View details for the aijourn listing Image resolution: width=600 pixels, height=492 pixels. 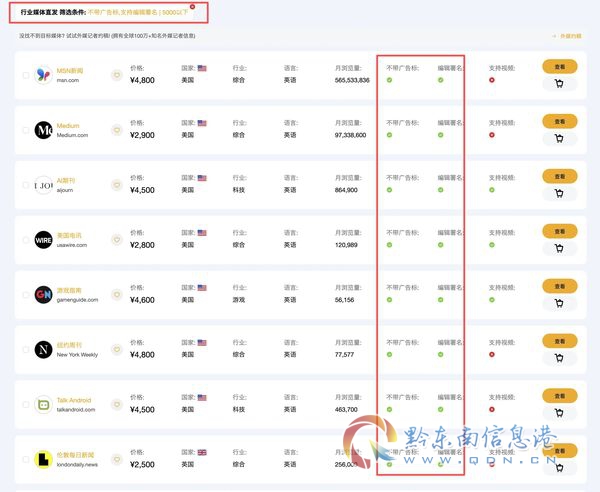click(559, 176)
